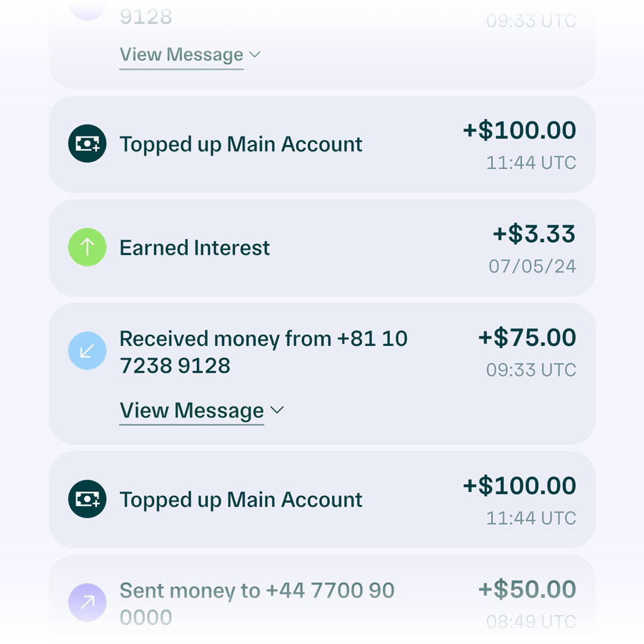The height and width of the screenshot is (644, 644).
Task: Click the blue received-money arrow icon
Action: [x=87, y=351]
